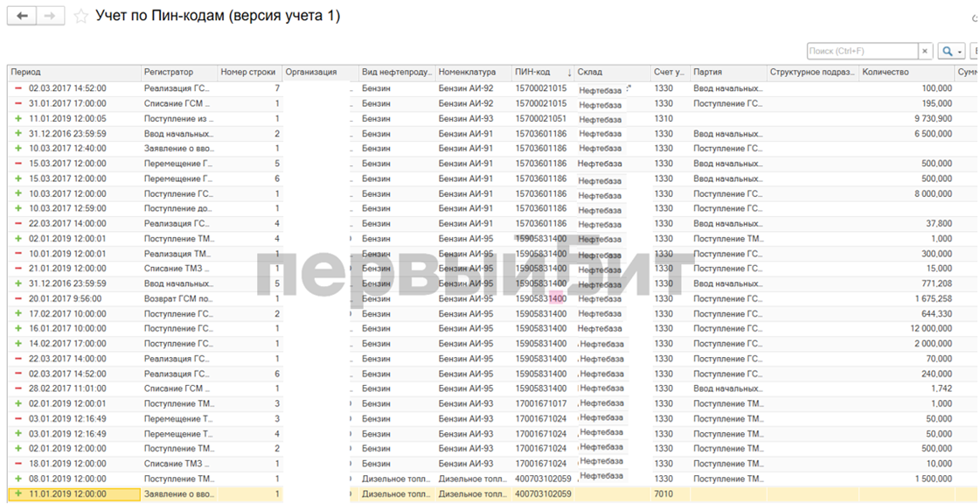Go back using the left arrow button
Image resolution: width=980 pixels, height=504 pixels.
click(x=22, y=17)
